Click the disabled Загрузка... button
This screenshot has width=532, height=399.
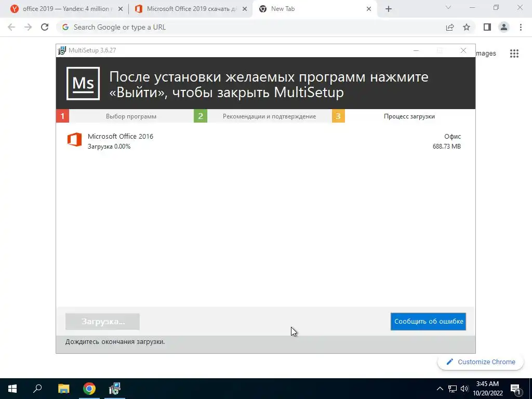click(x=102, y=321)
